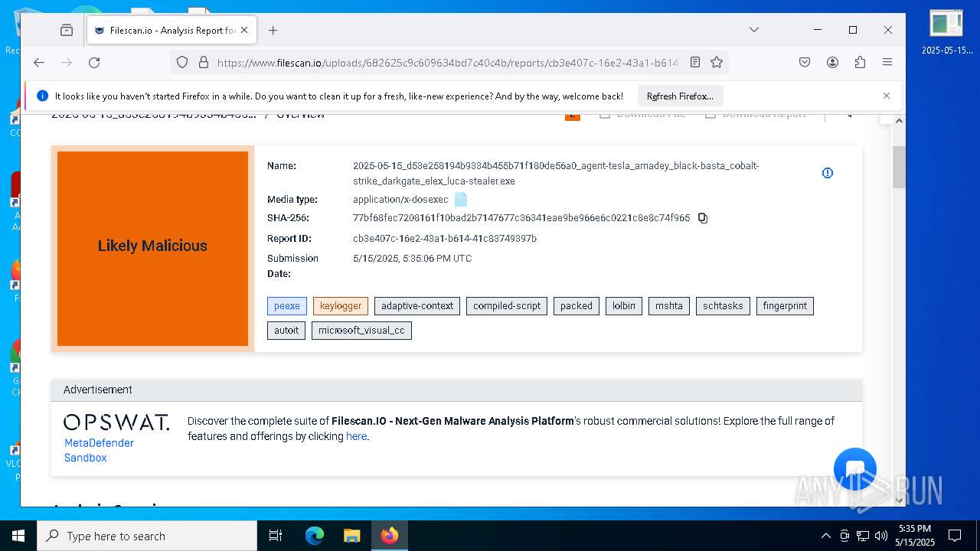Click the microsoft_visual_cc tag
Viewport: 980px width, 551px height.
click(x=361, y=331)
